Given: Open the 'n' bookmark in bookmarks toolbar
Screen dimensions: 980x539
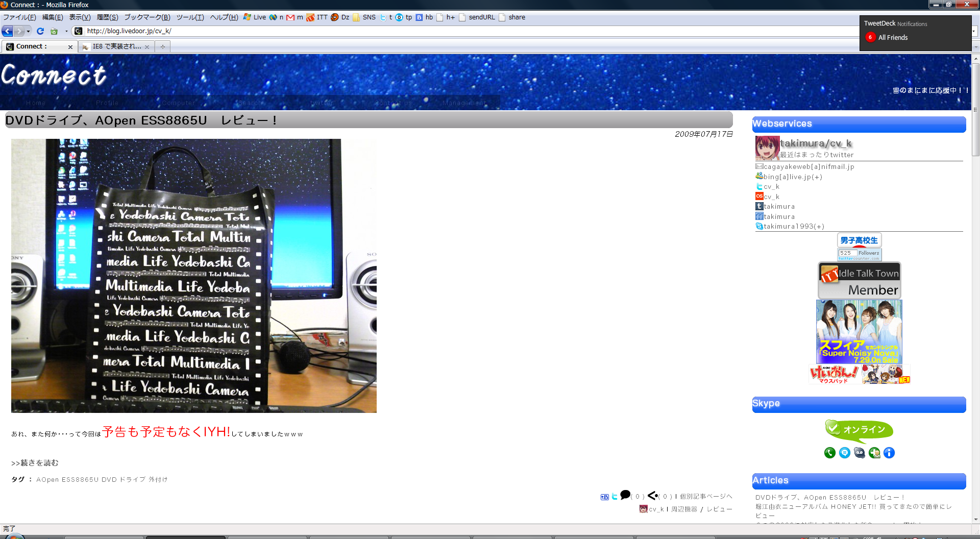Looking at the screenshot, I should pos(277,17).
